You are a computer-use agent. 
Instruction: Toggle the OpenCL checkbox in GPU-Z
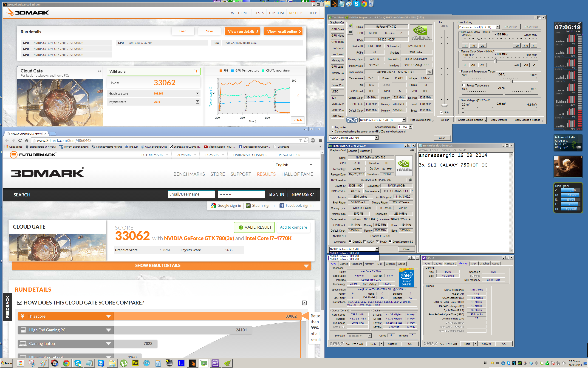click(x=350, y=242)
